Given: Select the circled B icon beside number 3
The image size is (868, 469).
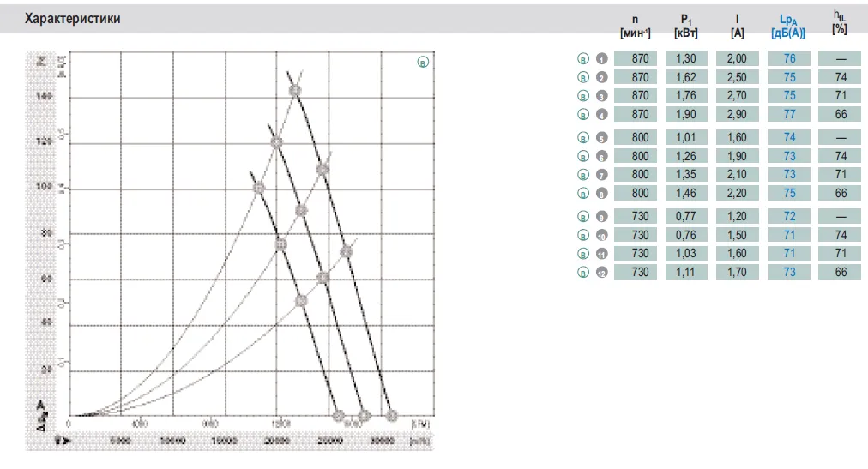Looking at the screenshot, I should [x=583, y=96].
